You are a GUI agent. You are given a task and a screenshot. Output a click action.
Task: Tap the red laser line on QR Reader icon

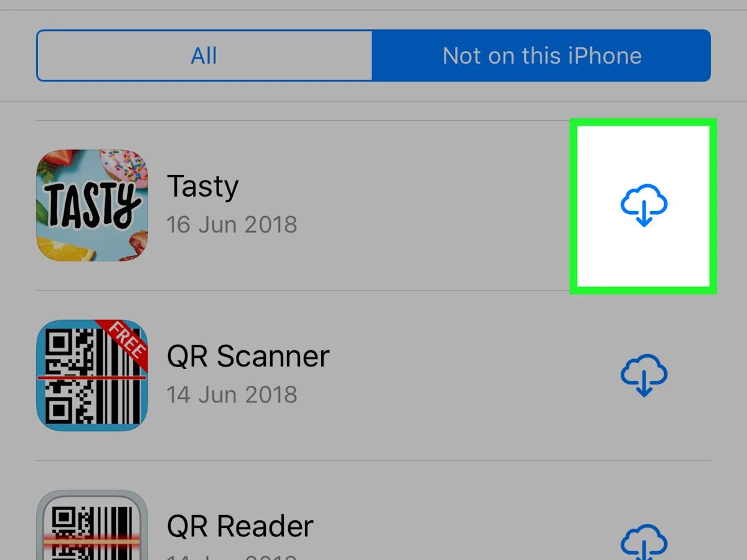[x=92, y=542]
